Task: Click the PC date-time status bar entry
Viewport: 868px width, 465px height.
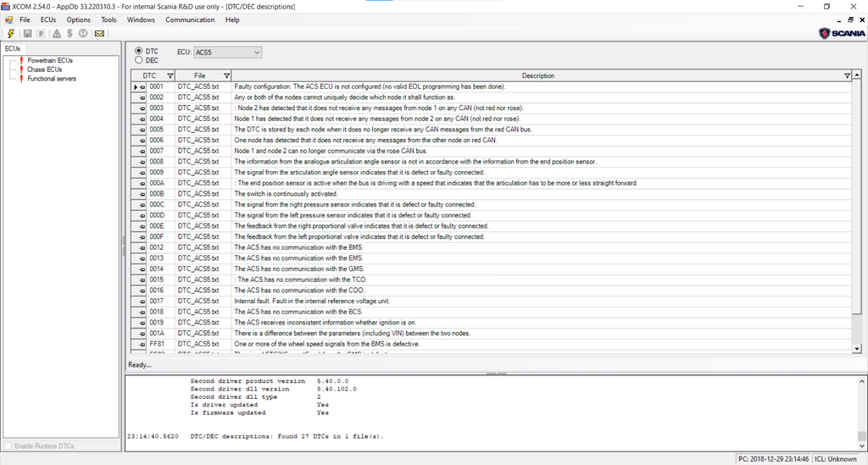Action: tap(773, 459)
